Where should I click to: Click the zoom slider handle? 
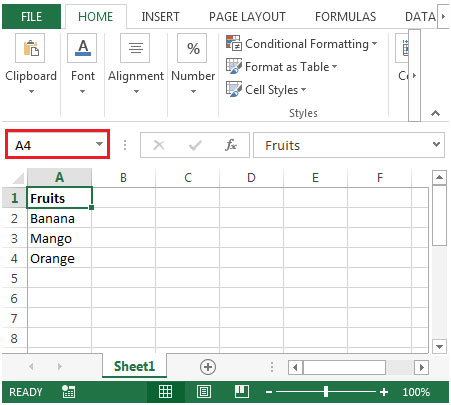click(326, 392)
